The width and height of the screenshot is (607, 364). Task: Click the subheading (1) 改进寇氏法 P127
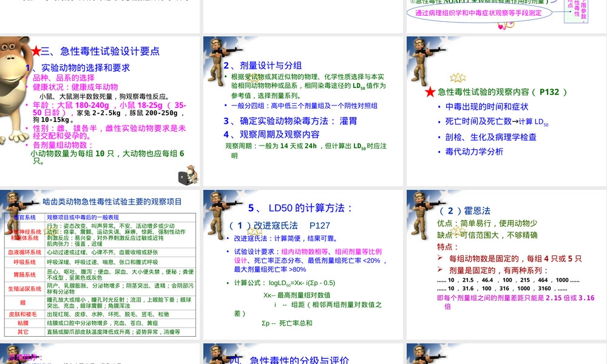pyautogui.click(x=279, y=226)
